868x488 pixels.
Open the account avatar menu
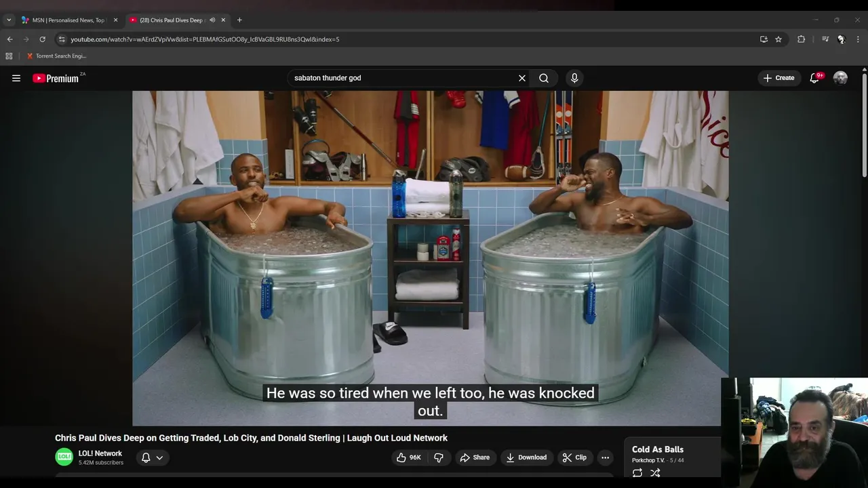[x=840, y=78]
